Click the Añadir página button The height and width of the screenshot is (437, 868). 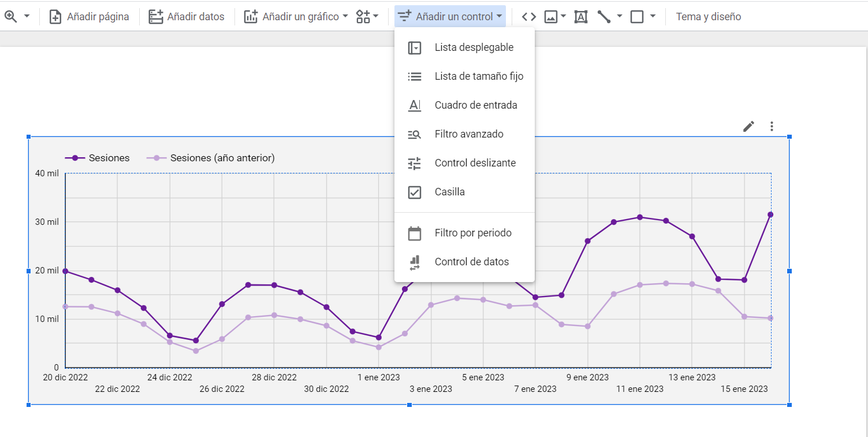[89, 17]
